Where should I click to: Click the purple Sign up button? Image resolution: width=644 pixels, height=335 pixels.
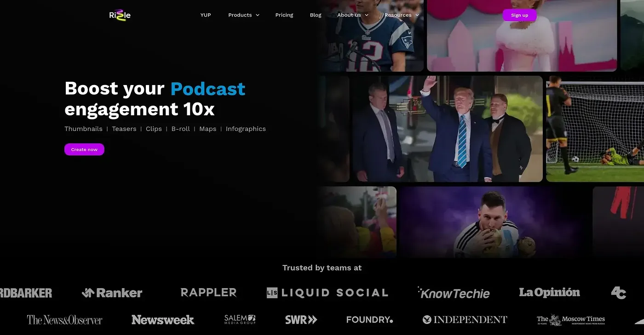point(519,15)
